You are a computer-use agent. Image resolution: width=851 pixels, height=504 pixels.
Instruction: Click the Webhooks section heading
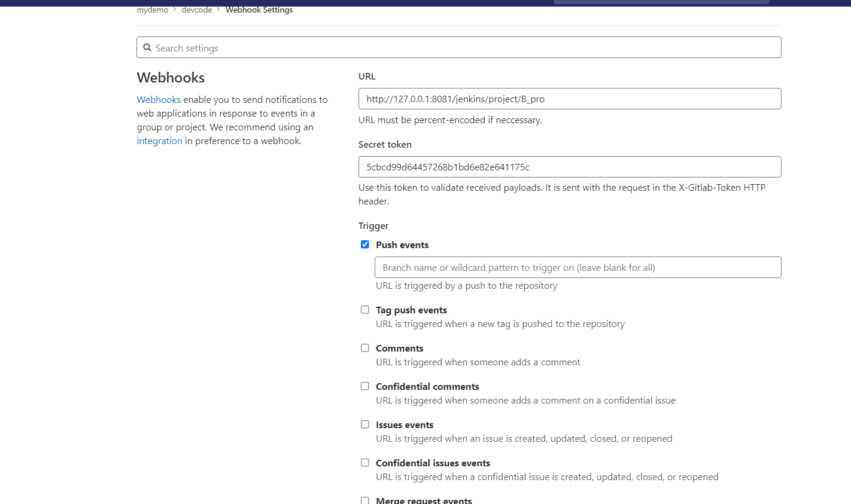[171, 78]
